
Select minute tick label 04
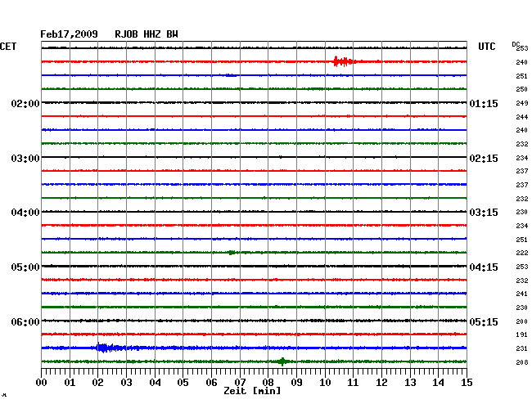click(155, 383)
